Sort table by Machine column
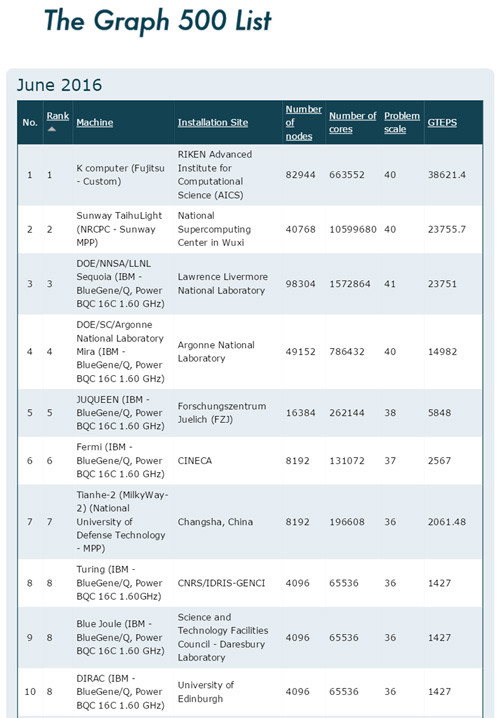 coord(95,122)
